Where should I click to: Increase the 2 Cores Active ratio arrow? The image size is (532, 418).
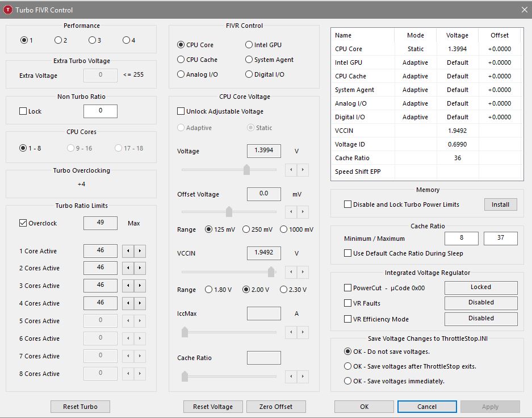click(x=140, y=268)
